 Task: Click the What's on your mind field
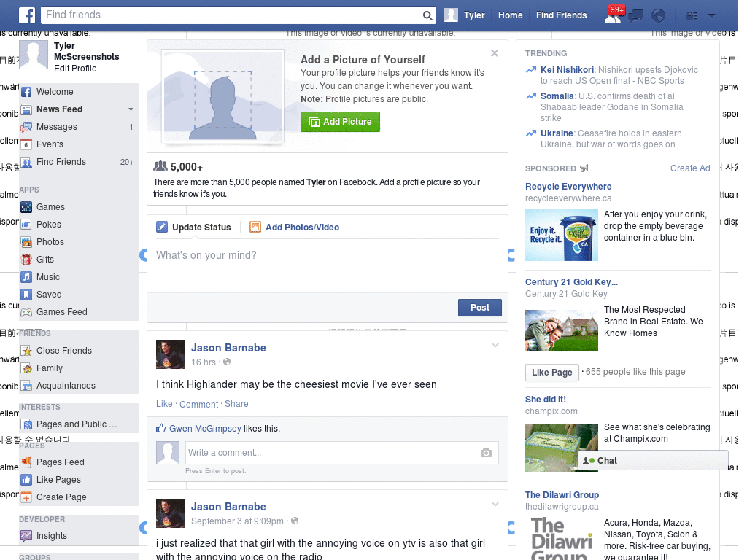pos(328,265)
